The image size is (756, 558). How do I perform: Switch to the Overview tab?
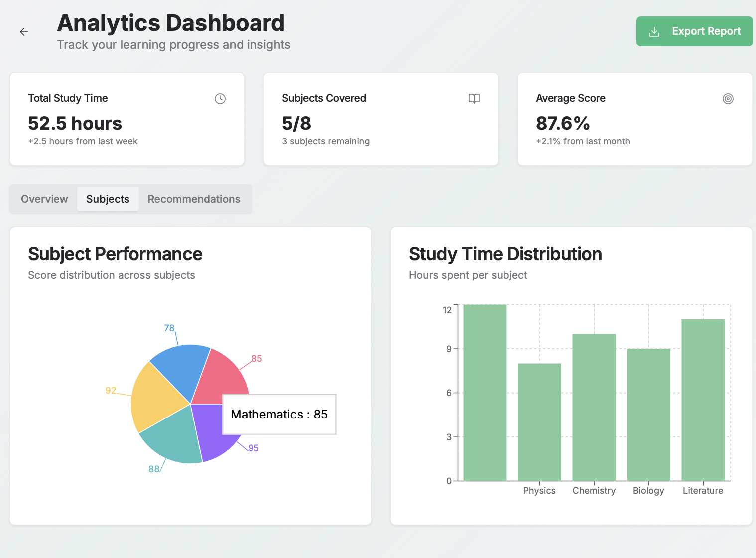44,199
